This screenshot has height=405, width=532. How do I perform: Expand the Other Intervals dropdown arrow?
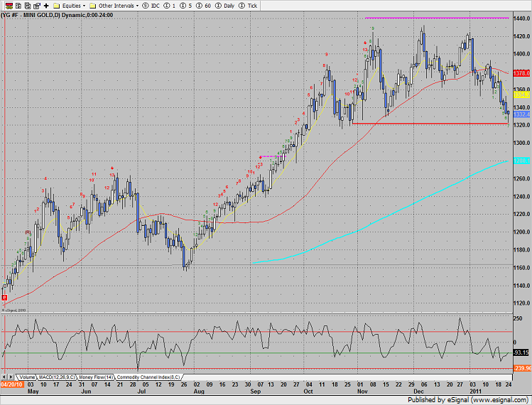[137, 5]
